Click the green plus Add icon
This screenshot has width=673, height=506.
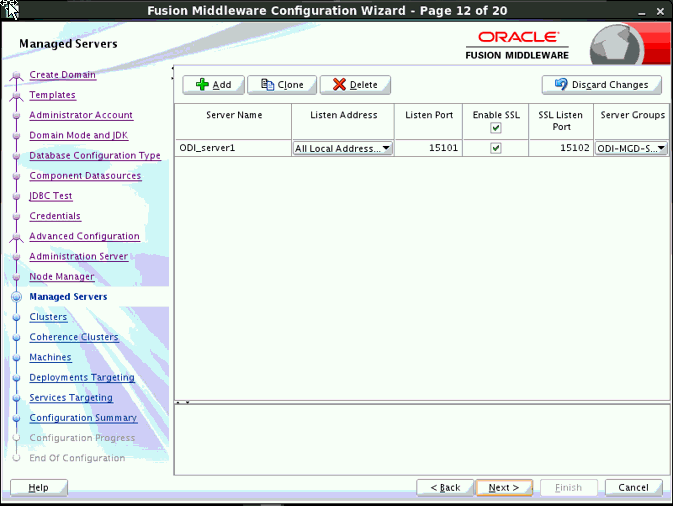point(202,85)
